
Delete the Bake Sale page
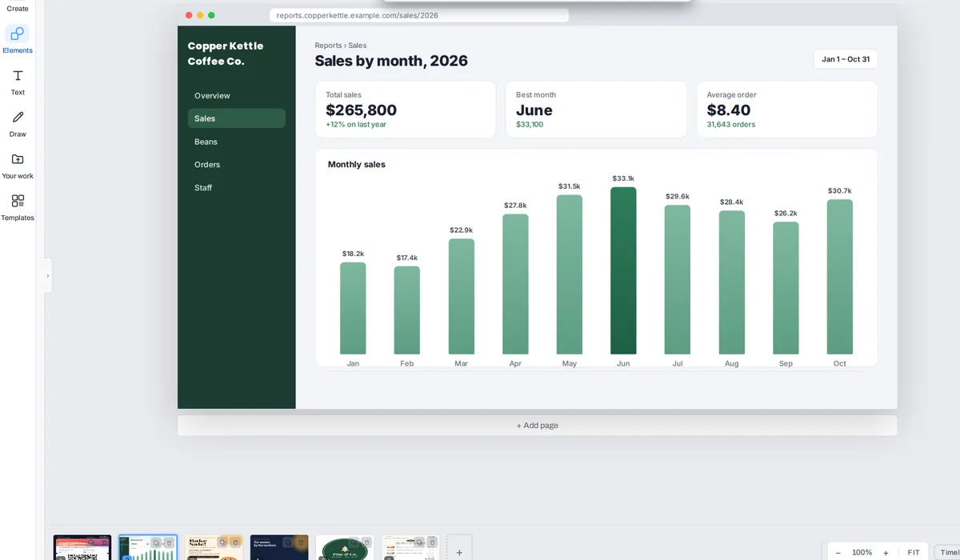click(234, 542)
